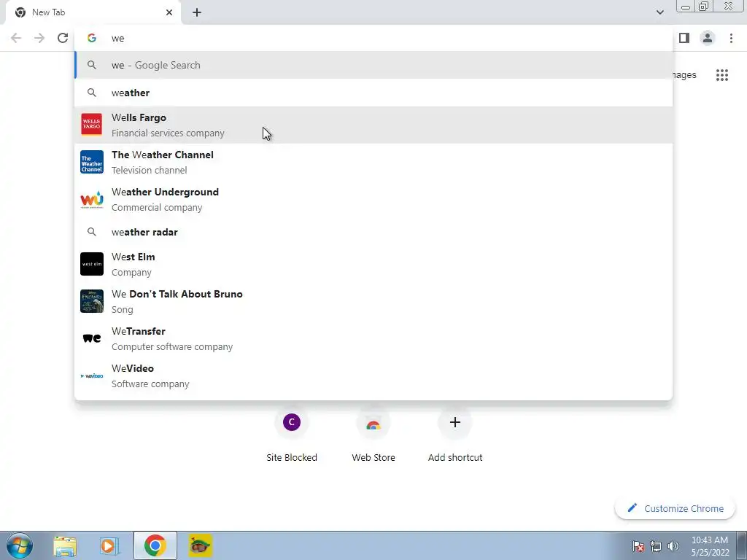Pick the 'weather' search suggestion
This screenshot has height=560, width=747.
[x=373, y=93]
